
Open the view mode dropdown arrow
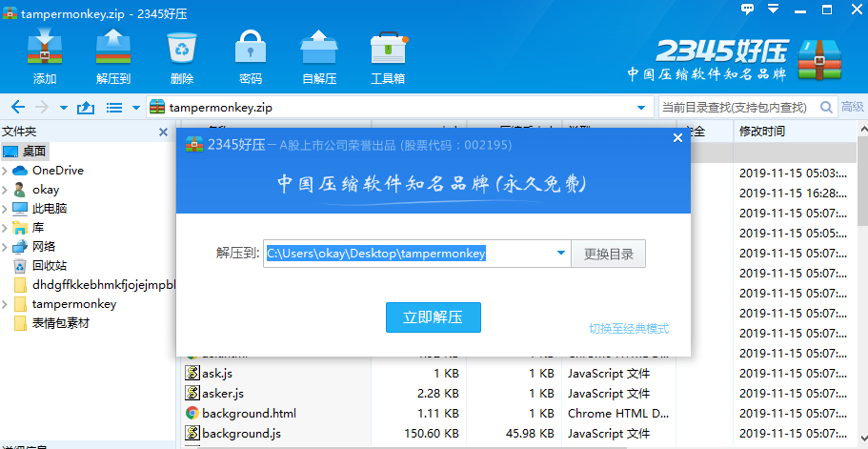[135, 108]
